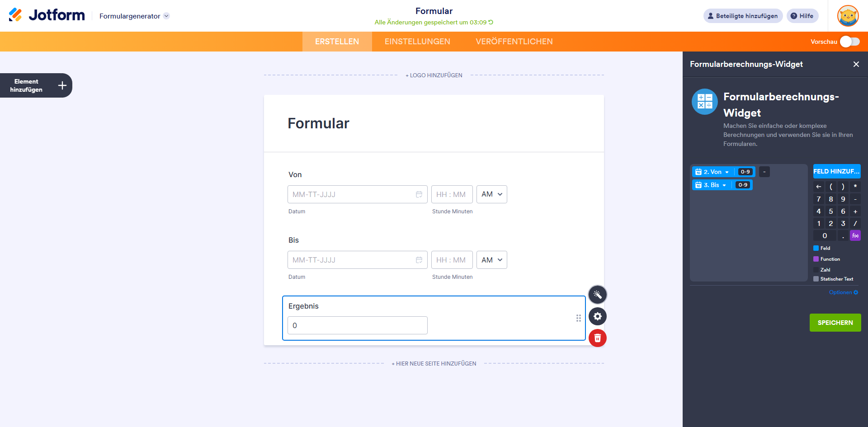
Task: Expand the 2. Von field dropdown arrow
Action: tap(727, 172)
